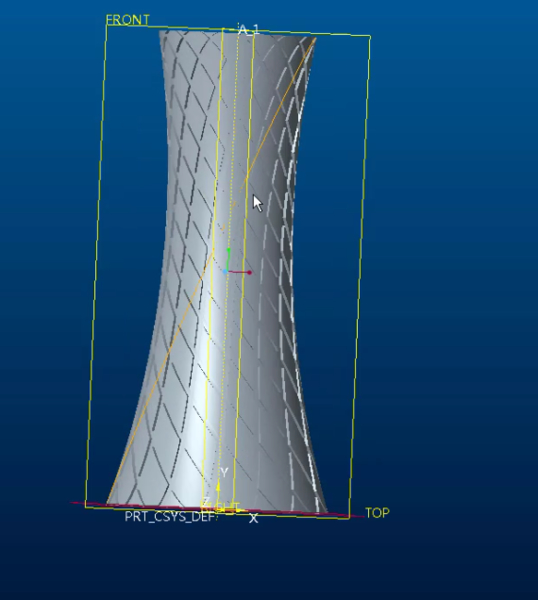Select the Y axis label above origin

[224, 473]
